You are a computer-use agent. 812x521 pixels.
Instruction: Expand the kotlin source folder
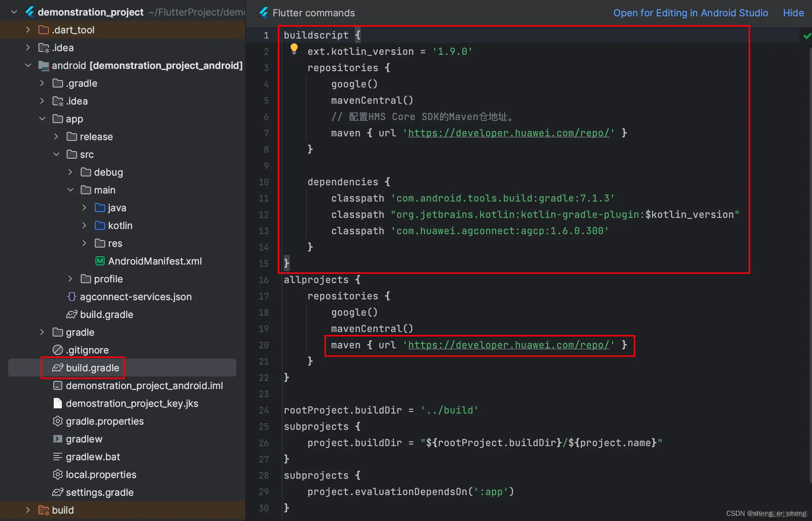(x=84, y=225)
